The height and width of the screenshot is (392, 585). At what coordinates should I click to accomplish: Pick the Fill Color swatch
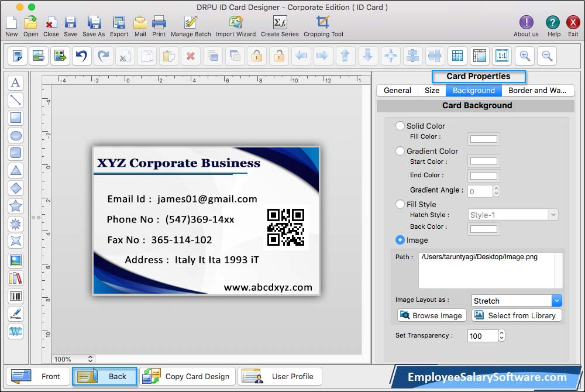point(484,139)
